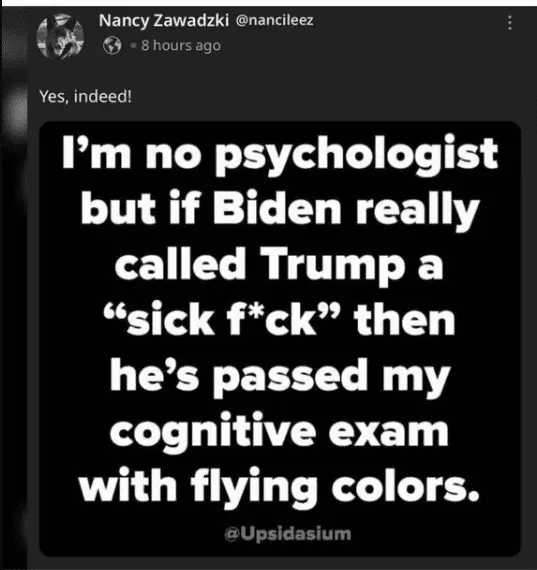
Task: Click the word 'psychologist' in the meme
Action: 356,154
